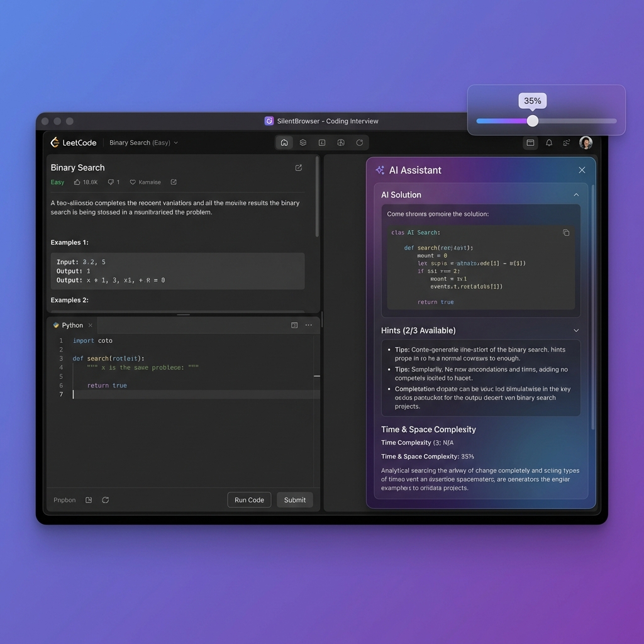The width and height of the screenshot is (644, 644).
Task: Open the problem sets layers icon
Action: point(303,143)
